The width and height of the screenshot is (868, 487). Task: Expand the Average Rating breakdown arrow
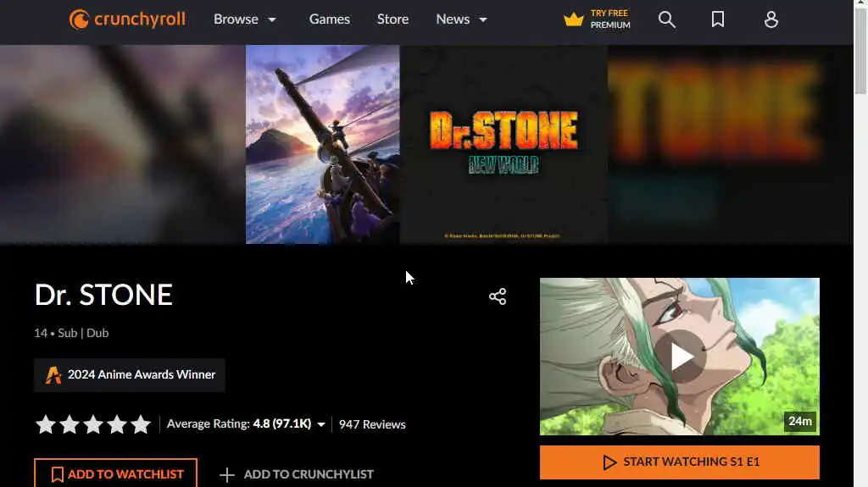(321, 424)
